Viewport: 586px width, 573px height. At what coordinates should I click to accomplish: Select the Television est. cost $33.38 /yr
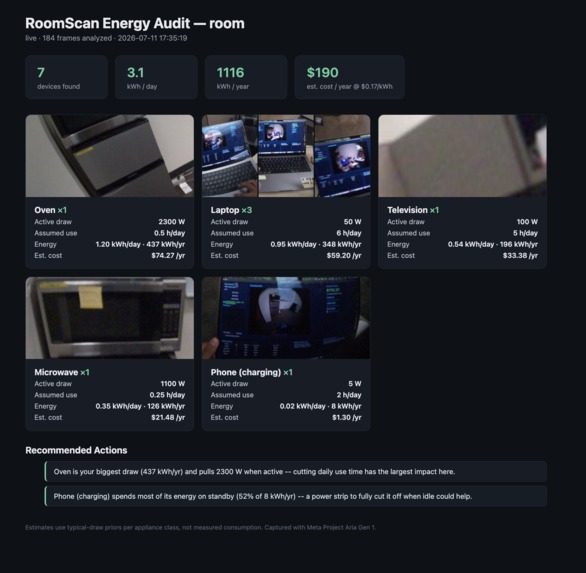pos(520,256)
